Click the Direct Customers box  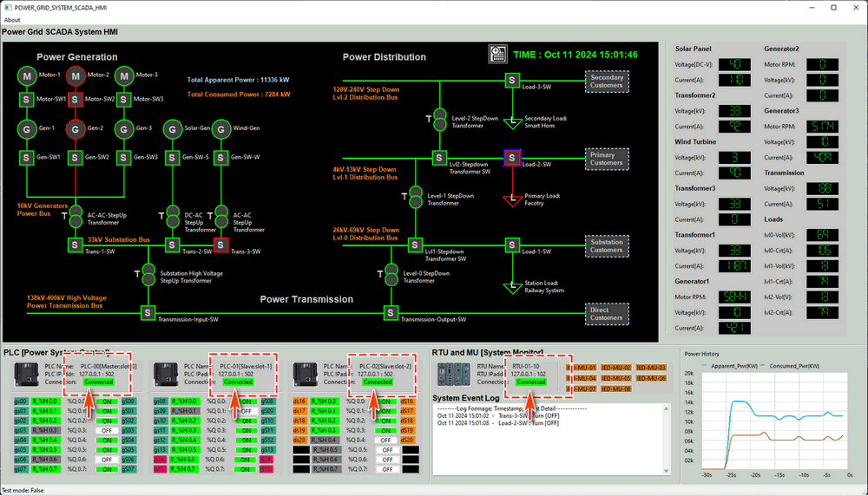(x=607, y=314)
